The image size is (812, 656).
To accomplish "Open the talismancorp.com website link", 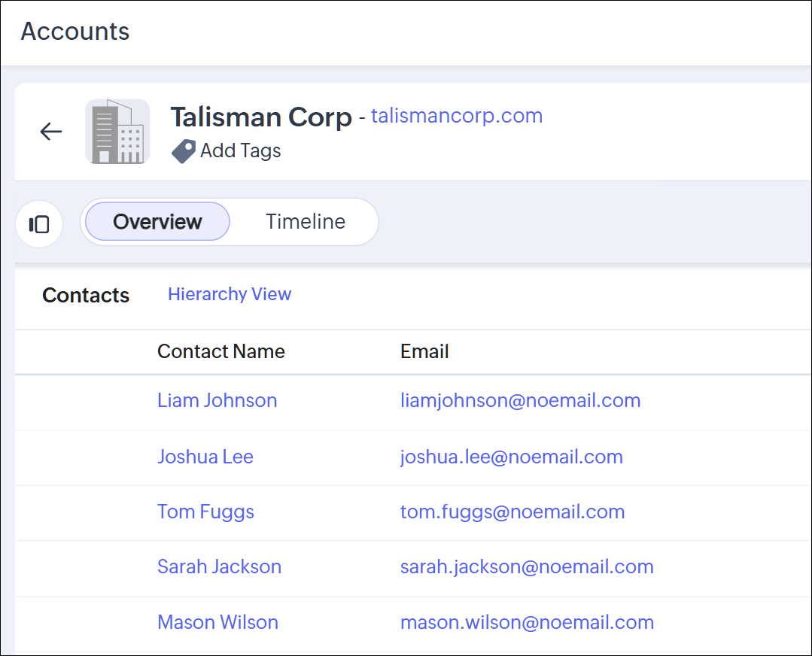I will click(457, 116).
